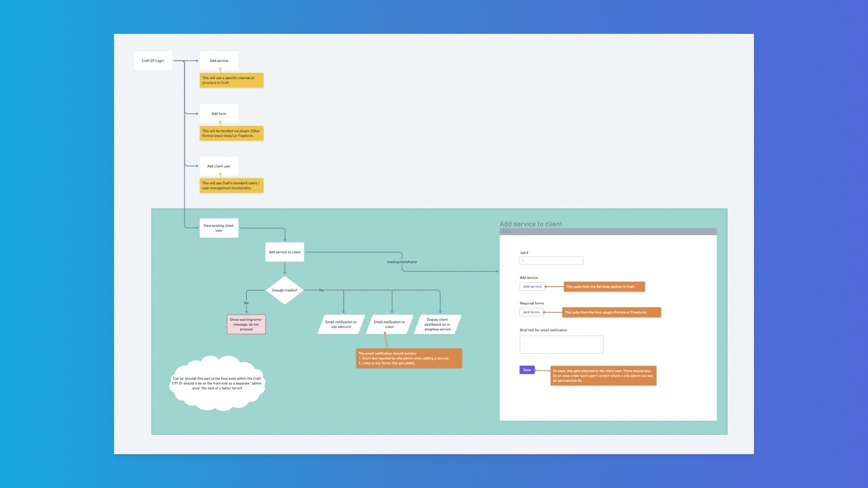The width and height of the screenshot is (868, 488).
Task: Select the Add client user node
Action: point(219,166)
